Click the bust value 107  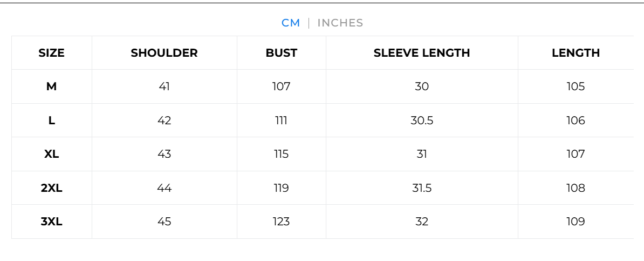pos(281,86)
